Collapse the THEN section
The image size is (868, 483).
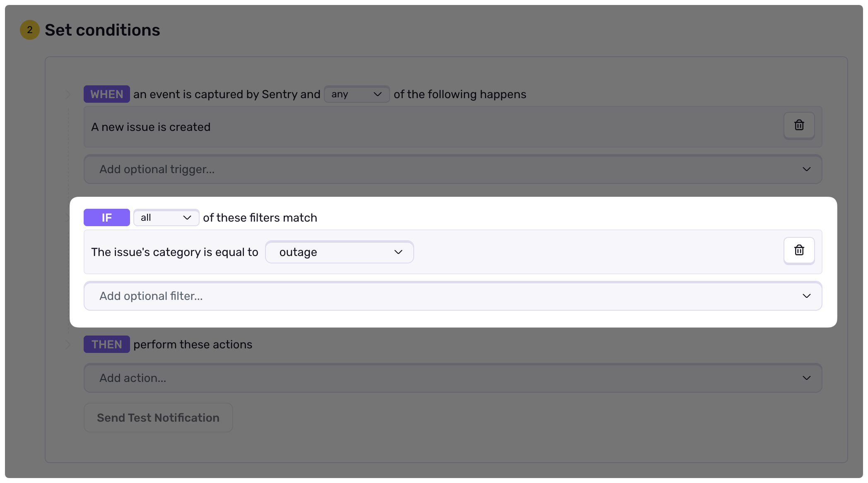point(68,344)
